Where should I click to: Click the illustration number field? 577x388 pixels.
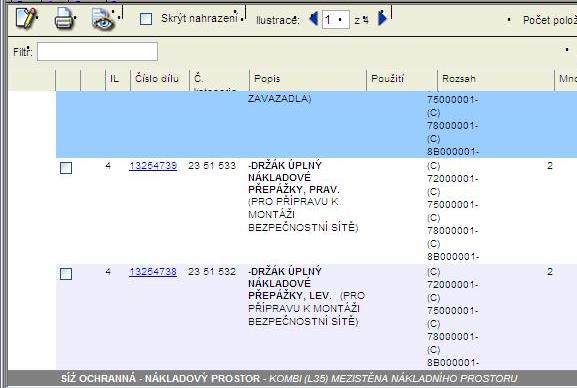(336, 20)
